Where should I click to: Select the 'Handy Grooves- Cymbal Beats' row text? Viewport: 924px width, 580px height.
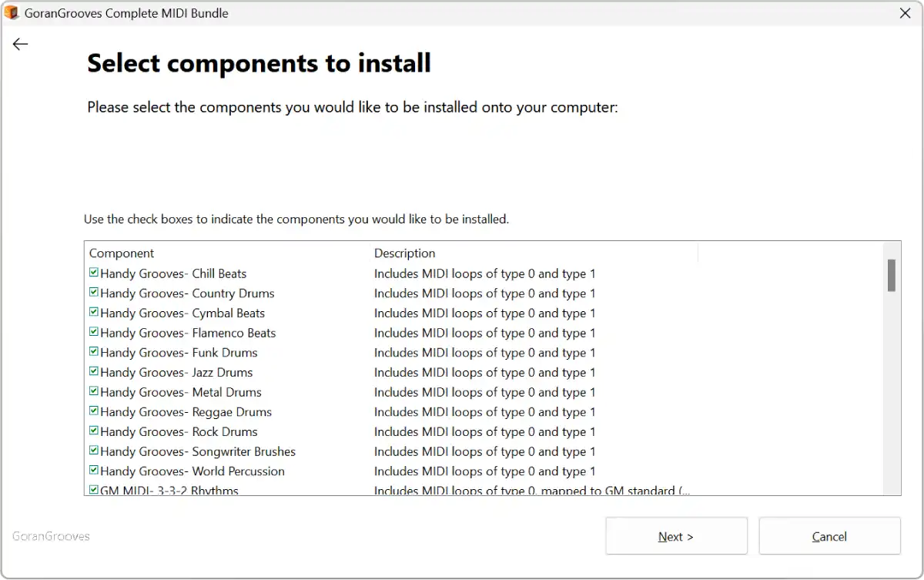click(182, 313)
